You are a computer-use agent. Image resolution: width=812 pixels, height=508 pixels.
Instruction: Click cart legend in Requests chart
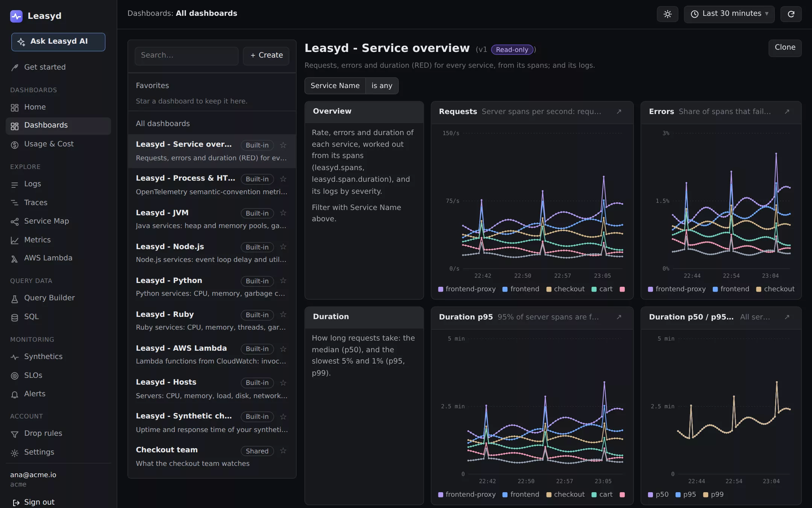click(602, 289)
